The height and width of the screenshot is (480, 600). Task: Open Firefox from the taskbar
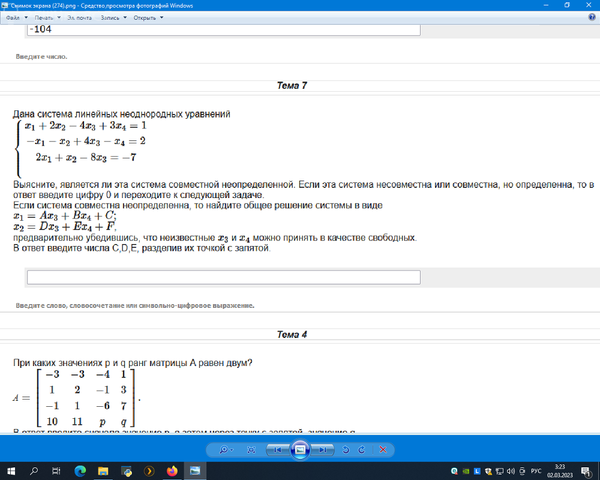172,470
